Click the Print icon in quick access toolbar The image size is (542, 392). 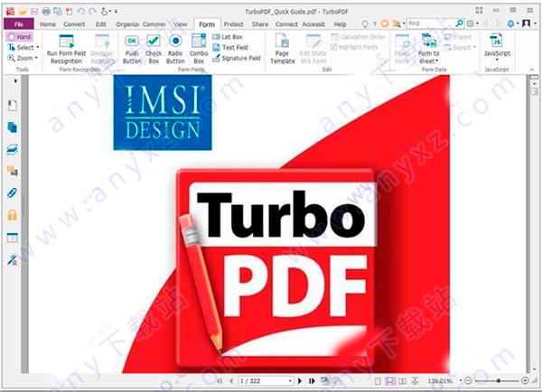coord(46,12)
